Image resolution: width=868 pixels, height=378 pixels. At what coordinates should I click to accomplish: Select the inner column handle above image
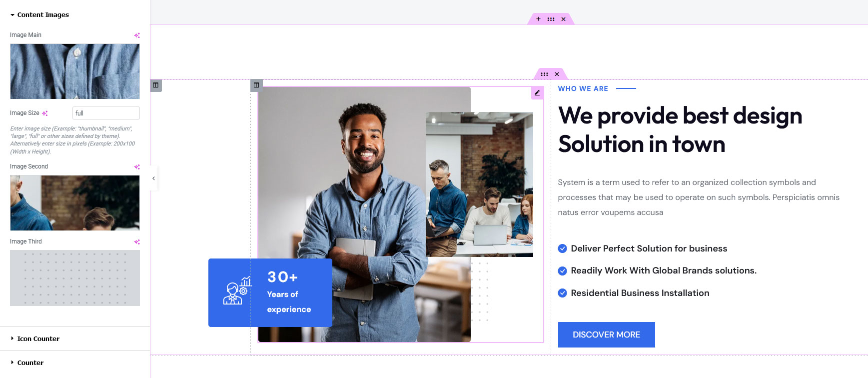click(256, 85)
